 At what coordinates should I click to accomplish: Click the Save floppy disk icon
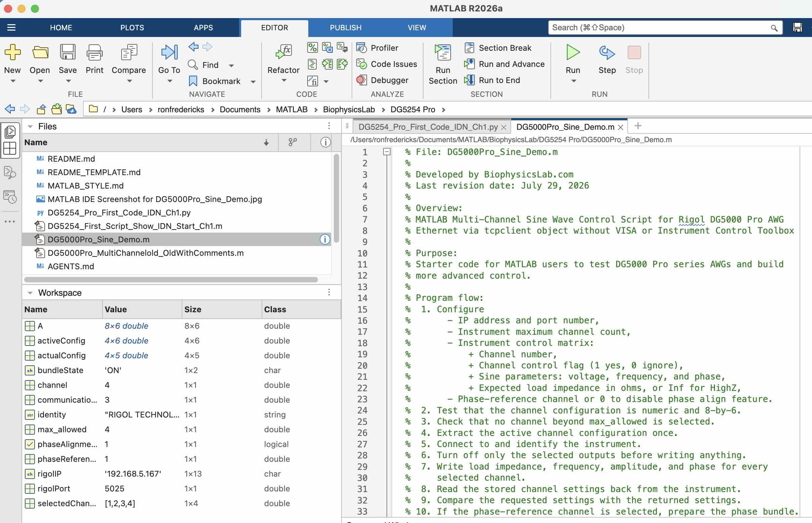[67, 52]
